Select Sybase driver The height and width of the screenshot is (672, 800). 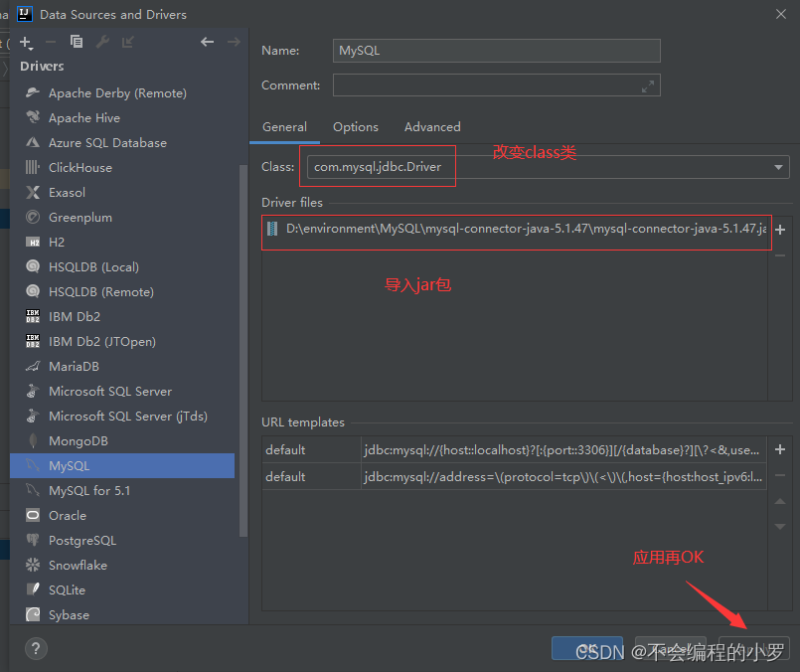pos(122,615)
